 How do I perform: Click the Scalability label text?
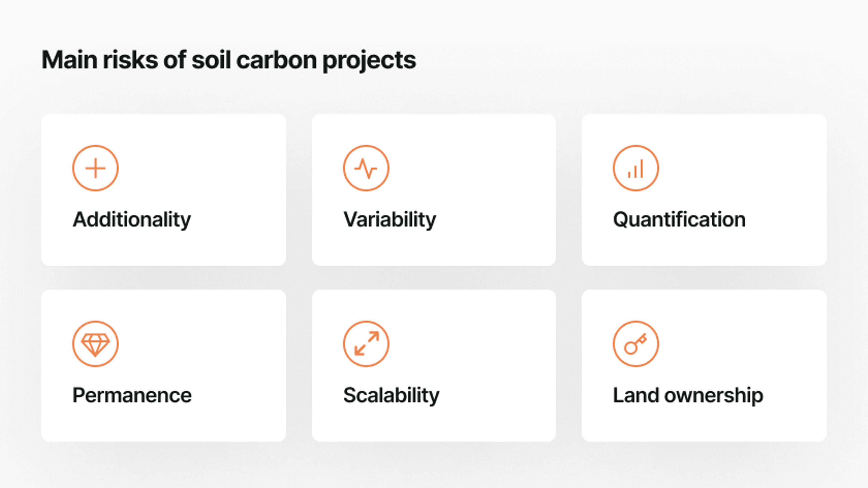[x=391, y=395]
